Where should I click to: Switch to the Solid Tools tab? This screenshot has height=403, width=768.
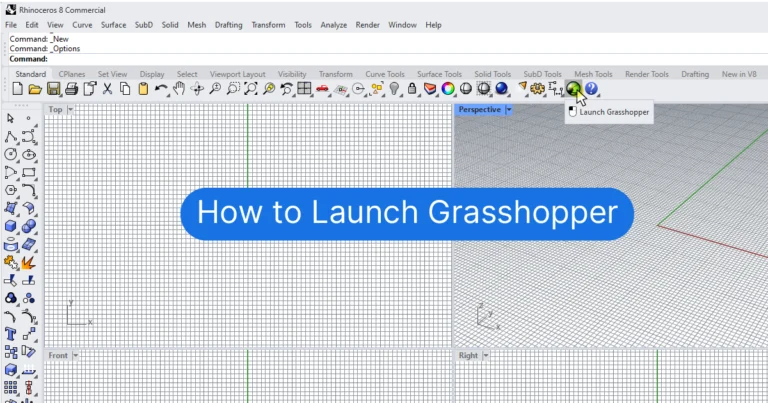[x=492, y=74]
